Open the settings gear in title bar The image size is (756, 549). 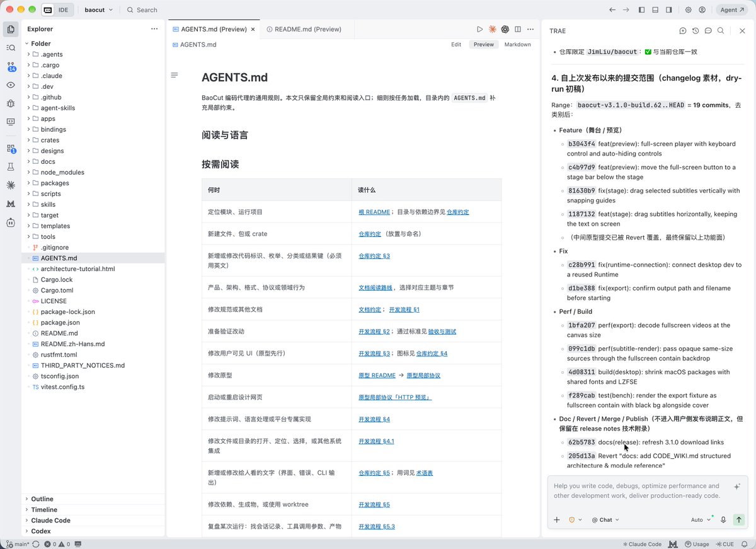tap(689, 10)
